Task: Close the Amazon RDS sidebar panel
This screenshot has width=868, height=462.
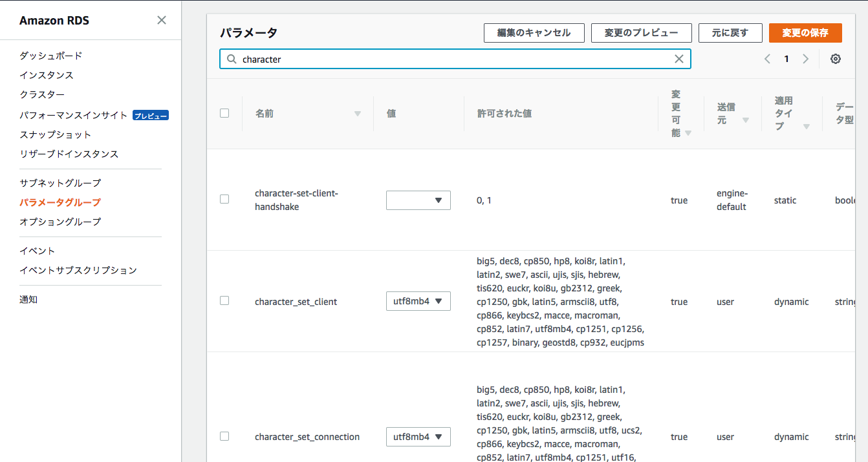Action: click(162, 20)
